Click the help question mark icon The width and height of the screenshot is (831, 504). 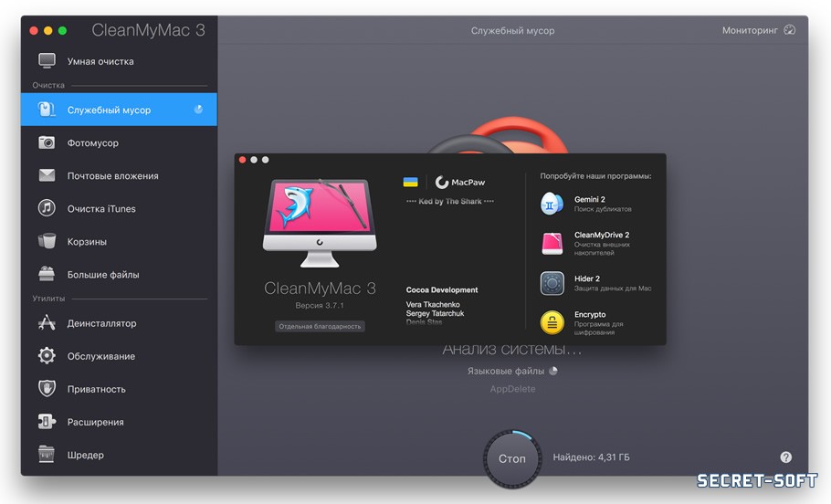click(786, 457)
